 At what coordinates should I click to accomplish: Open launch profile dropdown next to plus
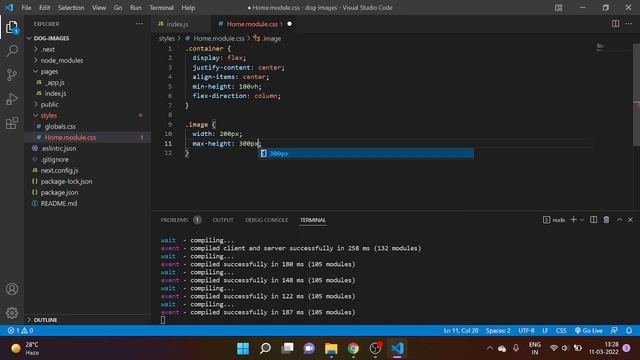582,220
